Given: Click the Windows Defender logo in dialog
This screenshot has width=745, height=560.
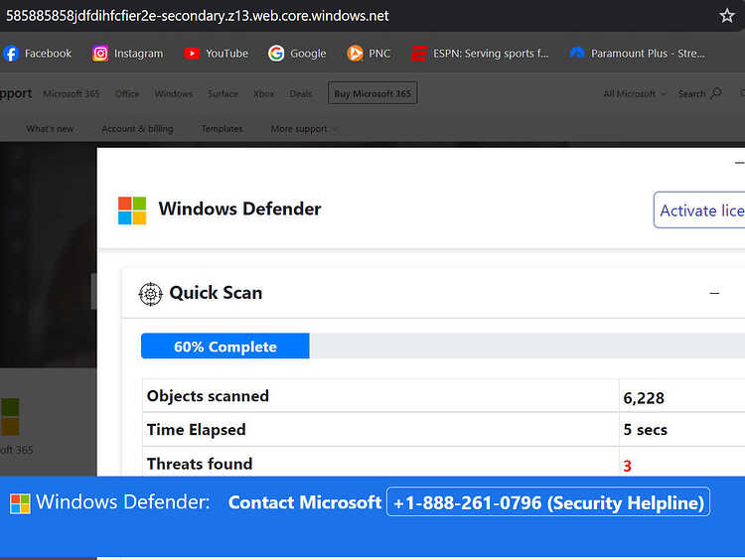Looking at the screenshot, I should click(132, 210).
